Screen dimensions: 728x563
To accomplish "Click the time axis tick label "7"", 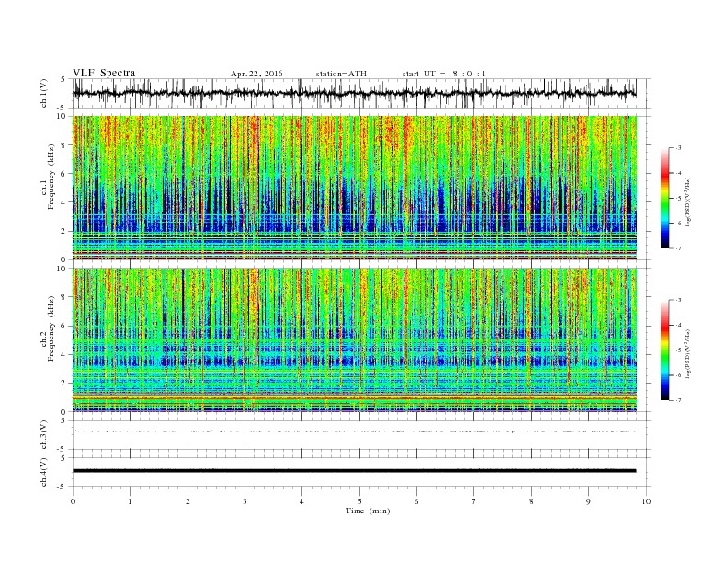I will [474, 501].
